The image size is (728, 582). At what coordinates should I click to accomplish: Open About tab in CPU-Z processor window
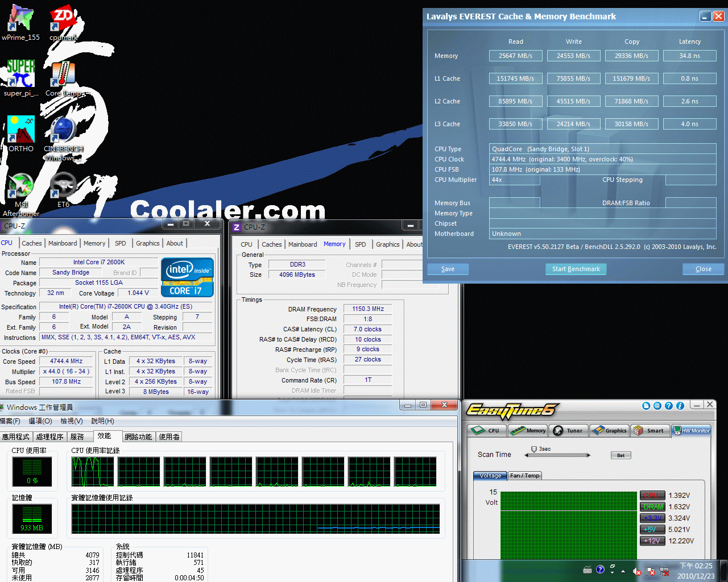175,243
